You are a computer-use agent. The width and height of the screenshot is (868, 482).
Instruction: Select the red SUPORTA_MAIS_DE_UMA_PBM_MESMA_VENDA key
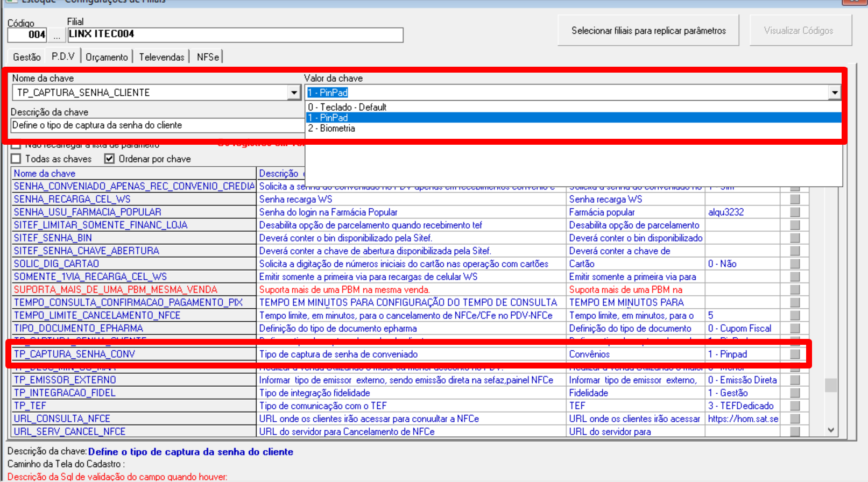click(133, 289)
